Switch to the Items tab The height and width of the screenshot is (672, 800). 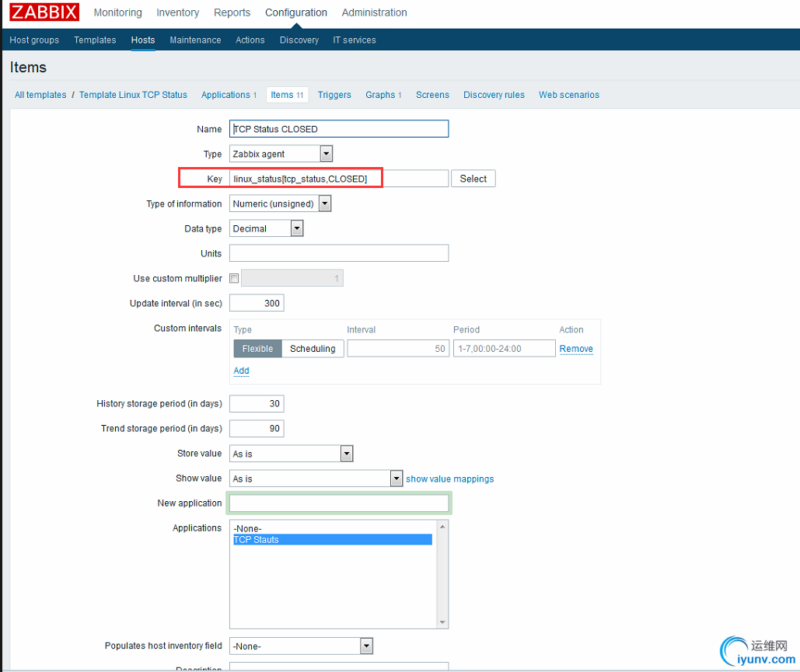(287, 95)
